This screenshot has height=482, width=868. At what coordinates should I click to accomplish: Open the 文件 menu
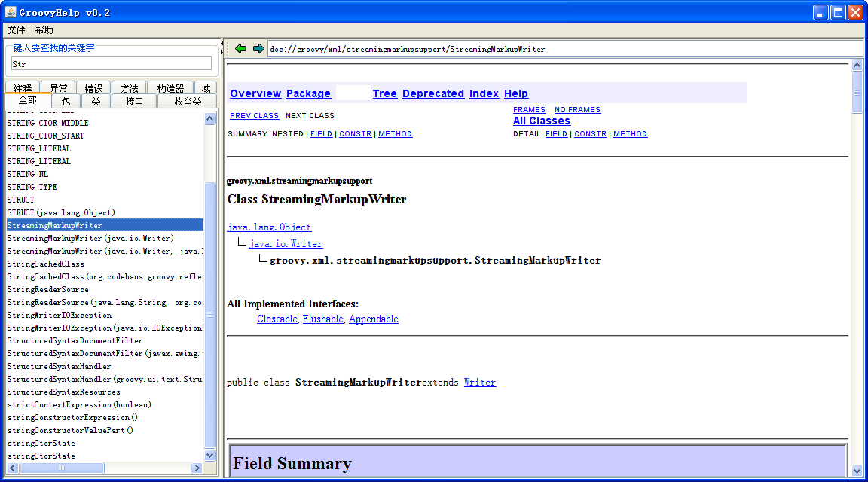16,30
